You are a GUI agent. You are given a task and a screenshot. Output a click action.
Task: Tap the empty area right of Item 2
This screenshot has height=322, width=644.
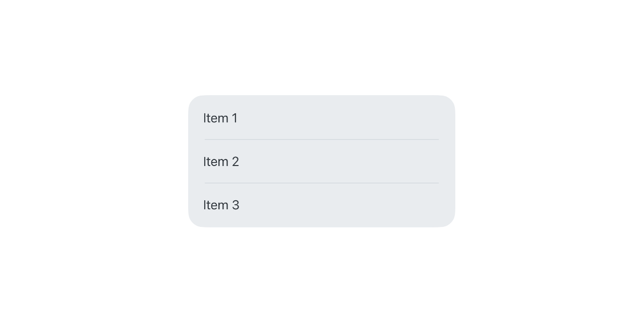pos(347,162)
